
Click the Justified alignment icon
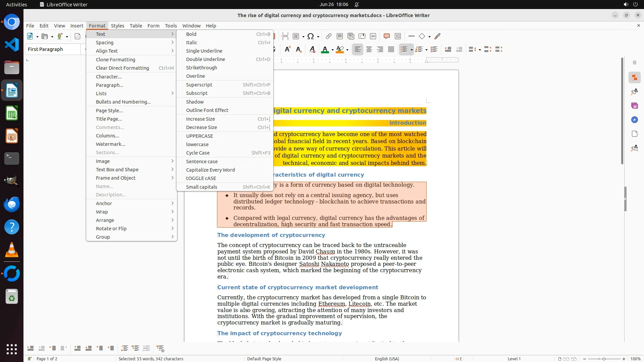[391, 50]
